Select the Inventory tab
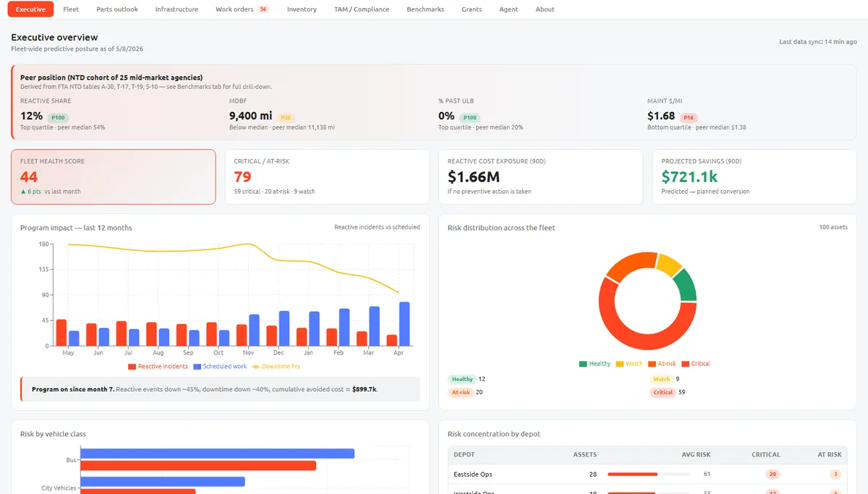 pos(302,9)
